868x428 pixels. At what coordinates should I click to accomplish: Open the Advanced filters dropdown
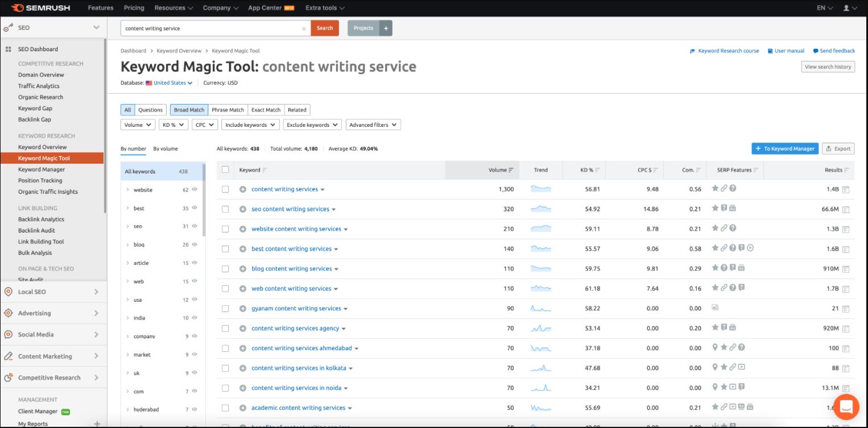(373, 125)
